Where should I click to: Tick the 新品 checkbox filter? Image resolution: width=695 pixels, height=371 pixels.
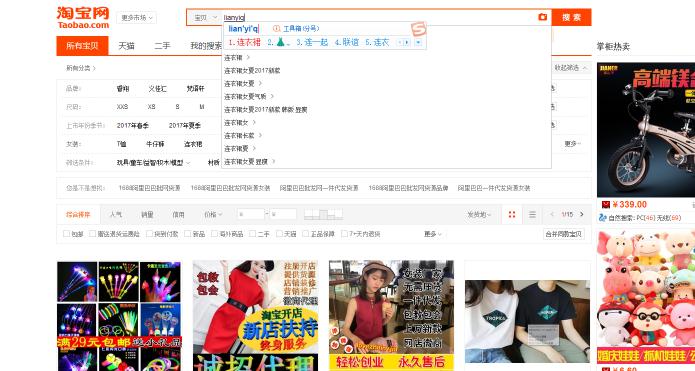(187, 234)
